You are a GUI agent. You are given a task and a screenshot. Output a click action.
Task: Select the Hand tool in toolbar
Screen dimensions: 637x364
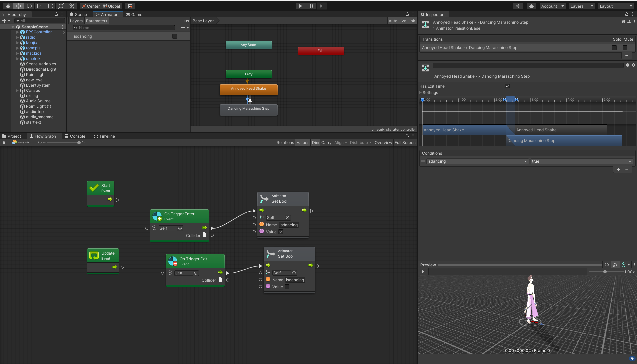point(8,6)
